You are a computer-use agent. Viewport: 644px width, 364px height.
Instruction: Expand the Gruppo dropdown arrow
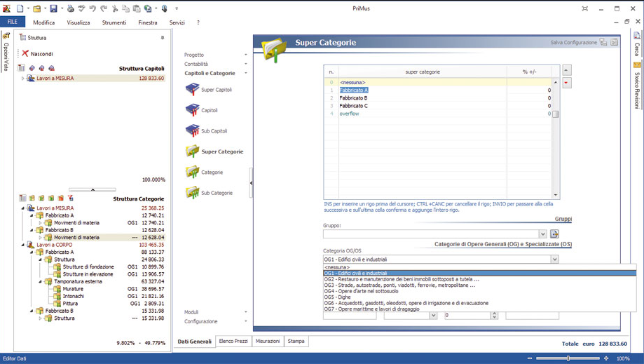point(542,234)
